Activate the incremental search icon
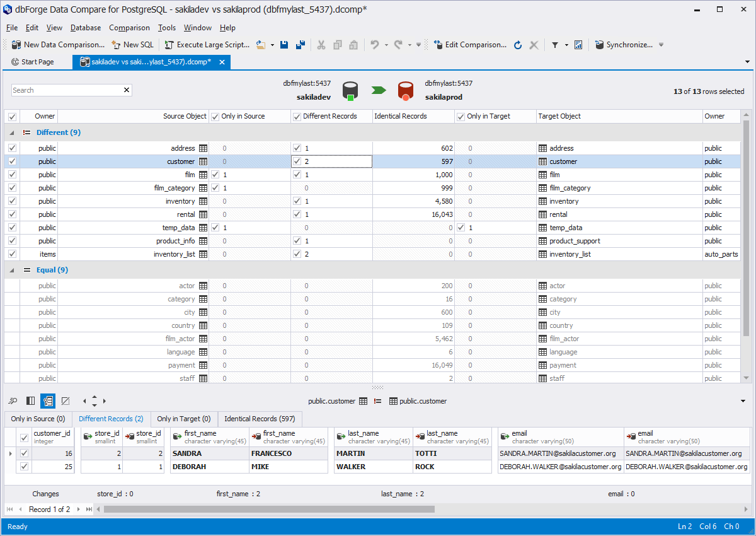Image resolution: width=756 pixels, height=536 pixels. click(x=13, y=400)
